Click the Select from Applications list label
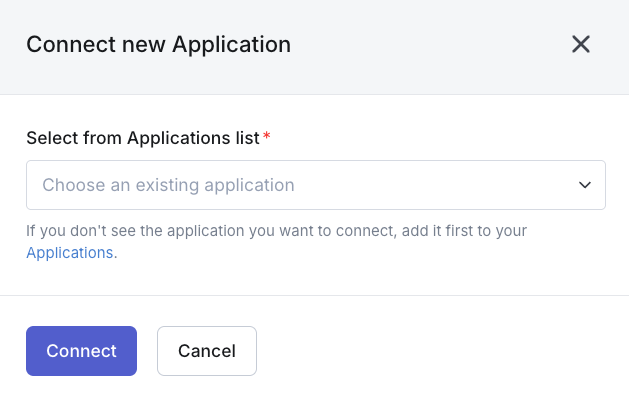 [143, 138]
